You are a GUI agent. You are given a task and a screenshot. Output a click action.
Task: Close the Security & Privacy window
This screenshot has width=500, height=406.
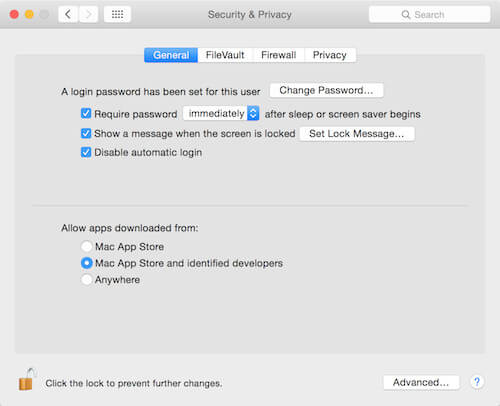14,14
